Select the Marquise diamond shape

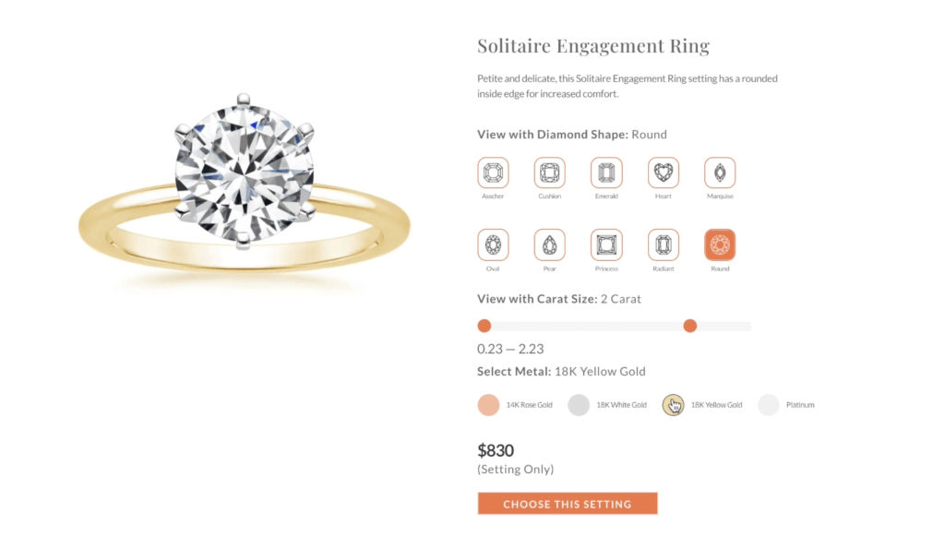[x=720, y=173]
